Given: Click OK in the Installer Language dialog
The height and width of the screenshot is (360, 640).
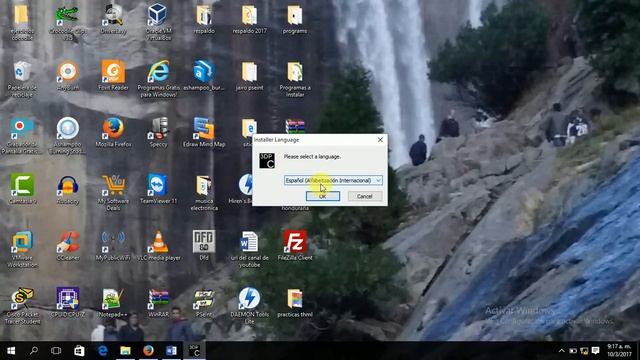Looking at the screenshot, I should coord(322,196).
